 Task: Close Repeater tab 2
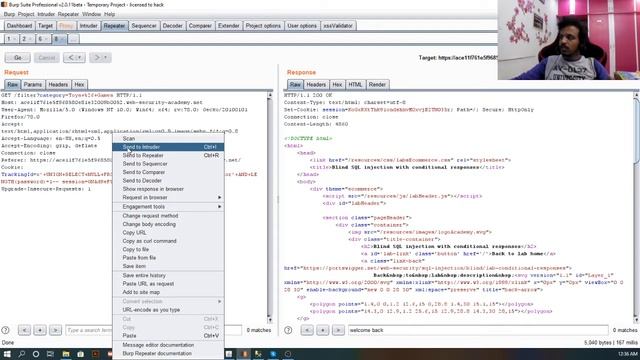[30, 39]
